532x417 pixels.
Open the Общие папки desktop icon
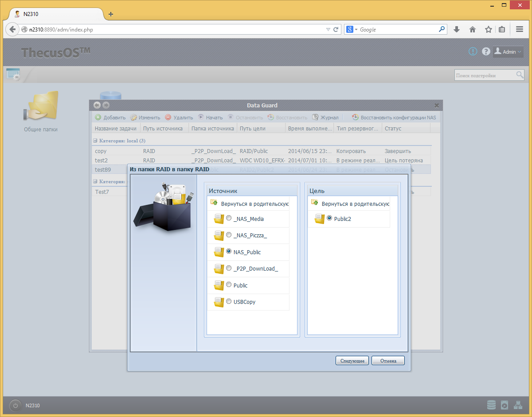tap(41, 112)
